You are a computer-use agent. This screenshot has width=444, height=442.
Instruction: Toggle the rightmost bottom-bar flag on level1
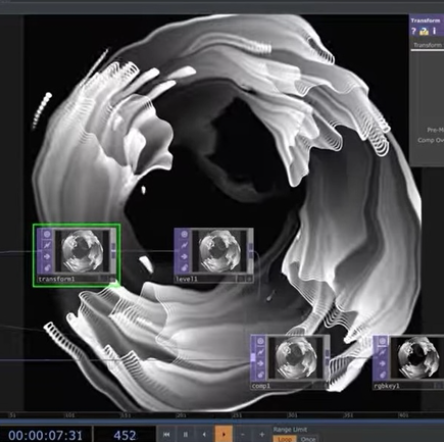coord(249,279)
